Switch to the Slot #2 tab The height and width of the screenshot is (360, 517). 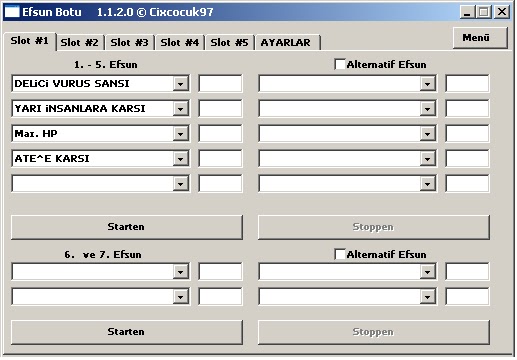pos(79,43)
